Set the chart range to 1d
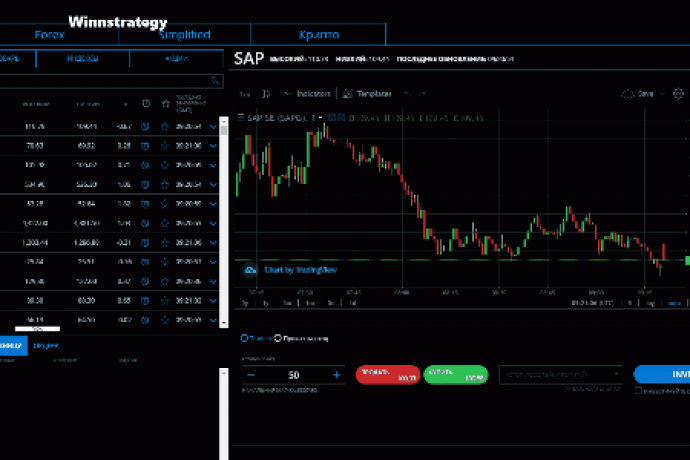Viewport: 690px width, 460px height. click(352, 303)
